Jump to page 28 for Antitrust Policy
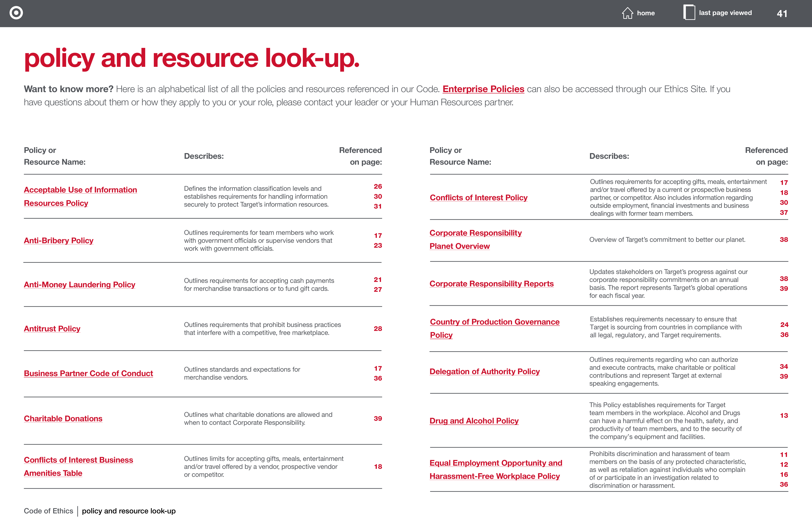 click(x=378, y=329)
